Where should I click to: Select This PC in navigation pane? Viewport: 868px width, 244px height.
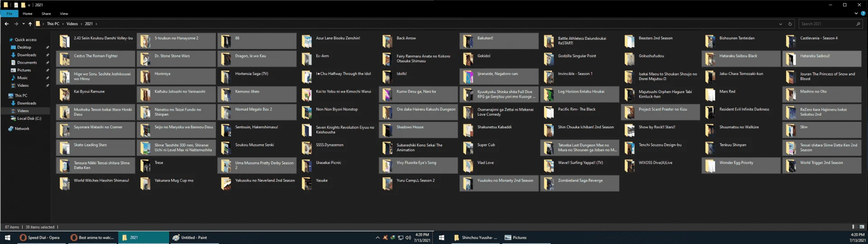[21, 96]
